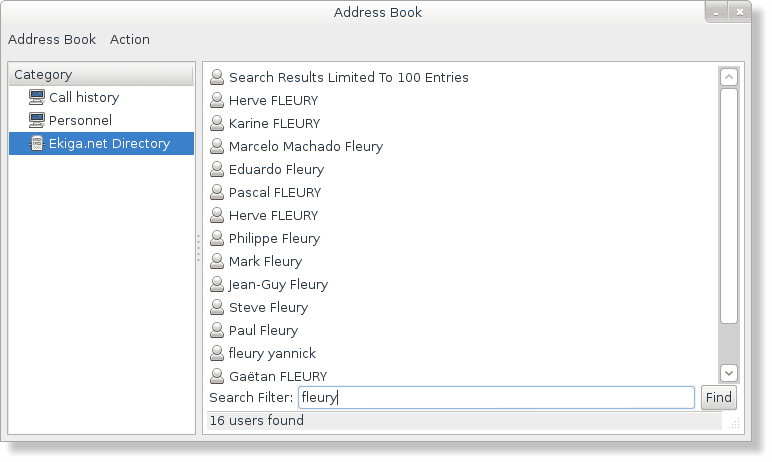The image size is (772, 462).
Task: Open the Address Book menu
Action: coord(52,39)
